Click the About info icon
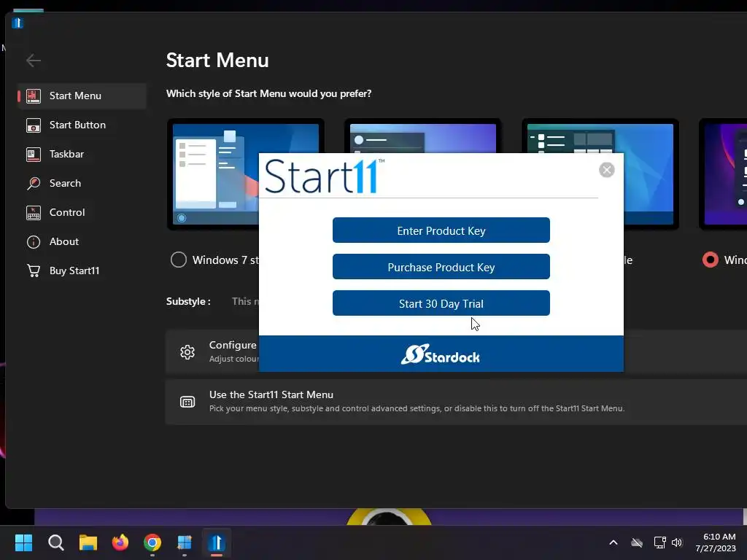747x560 pixels. pos(34,242)
